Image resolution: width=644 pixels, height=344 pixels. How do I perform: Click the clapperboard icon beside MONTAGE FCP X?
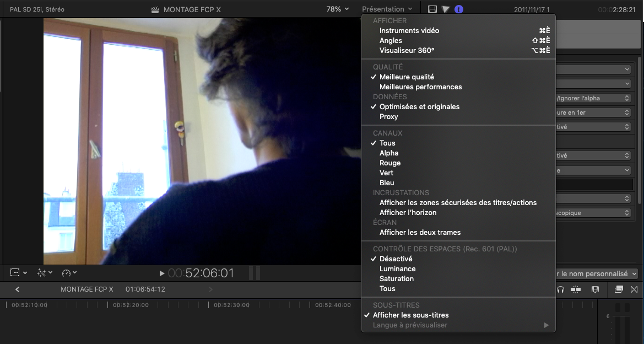click(155, 9)
